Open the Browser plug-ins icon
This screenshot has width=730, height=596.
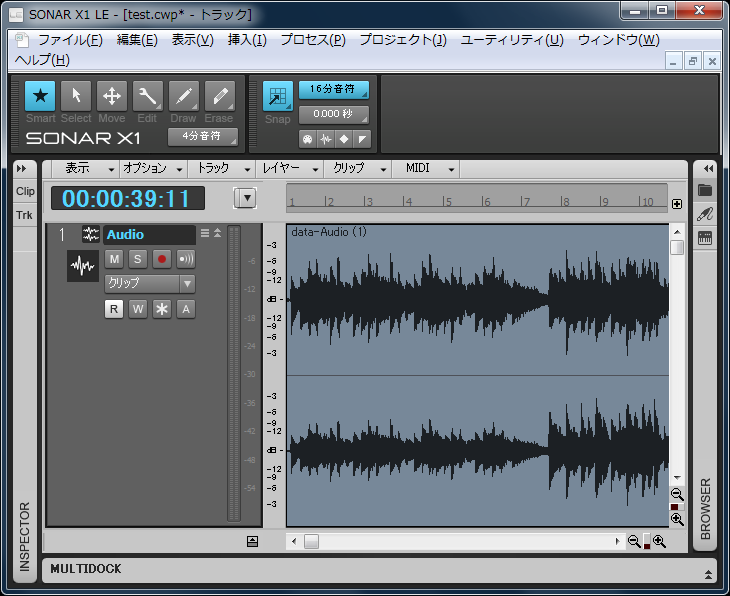[705, 214]
